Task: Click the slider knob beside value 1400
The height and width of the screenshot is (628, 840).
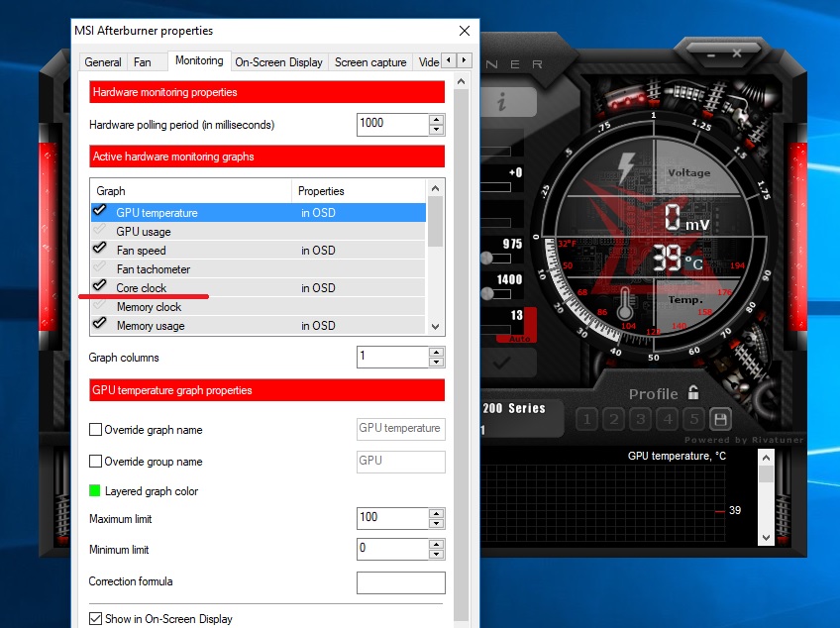Action: point(487,293)
